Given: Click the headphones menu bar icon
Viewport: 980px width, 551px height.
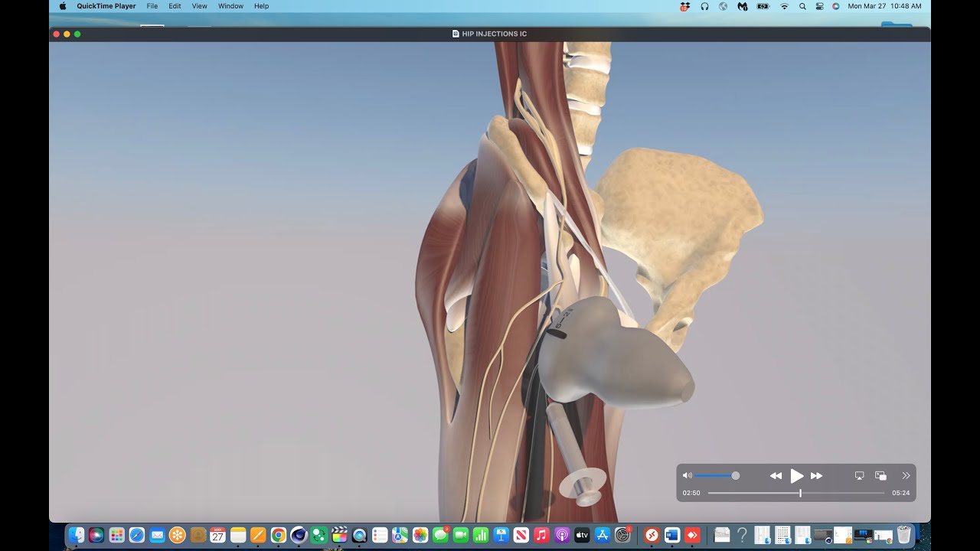Looking at the screenshot, I should 704,6.
